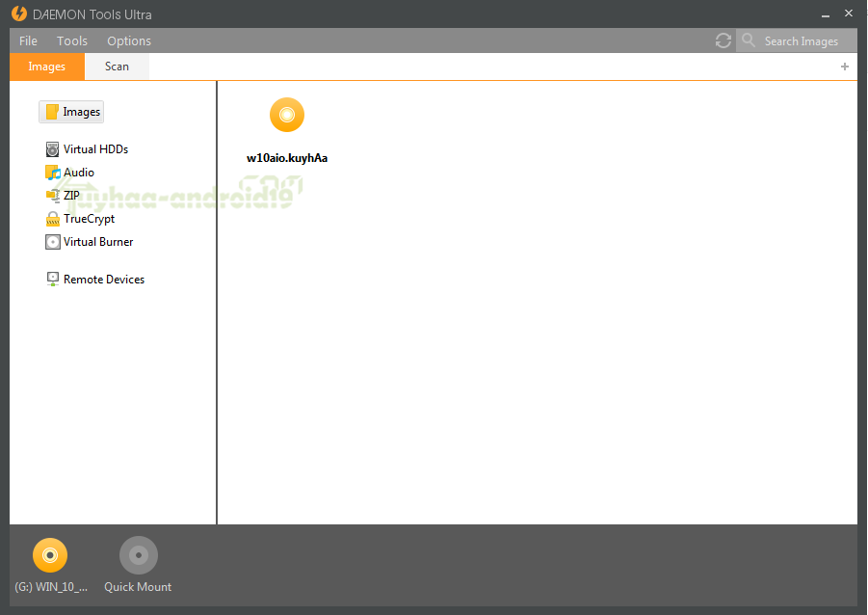Open the Virtual Burner category
Viewport: 868px width, 615px height.
pyautogui.click(x=98, y=242)
